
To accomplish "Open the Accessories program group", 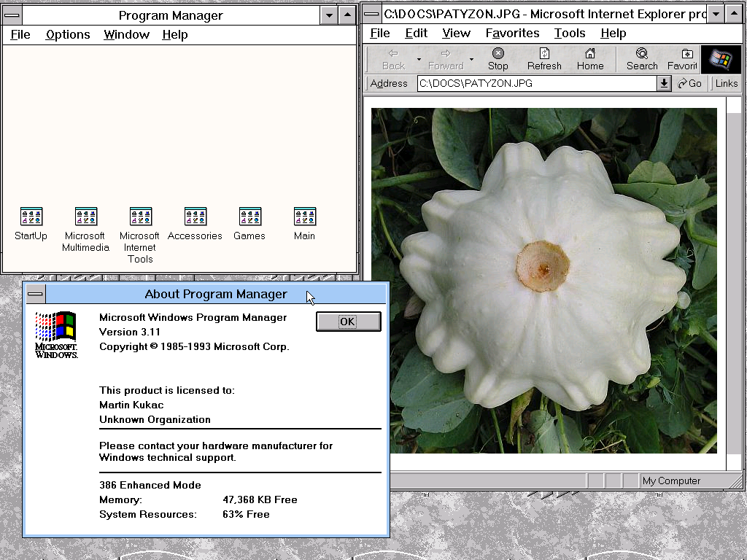I will tap(195, 217).
